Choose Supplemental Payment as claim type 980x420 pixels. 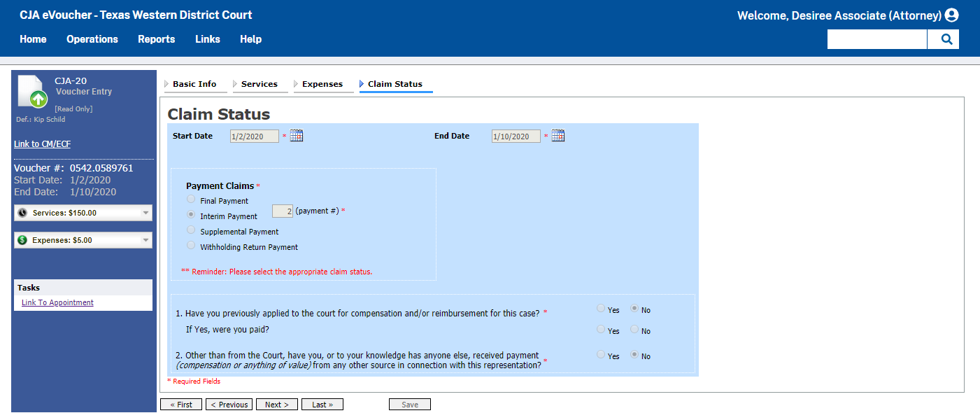click(190, 230)
